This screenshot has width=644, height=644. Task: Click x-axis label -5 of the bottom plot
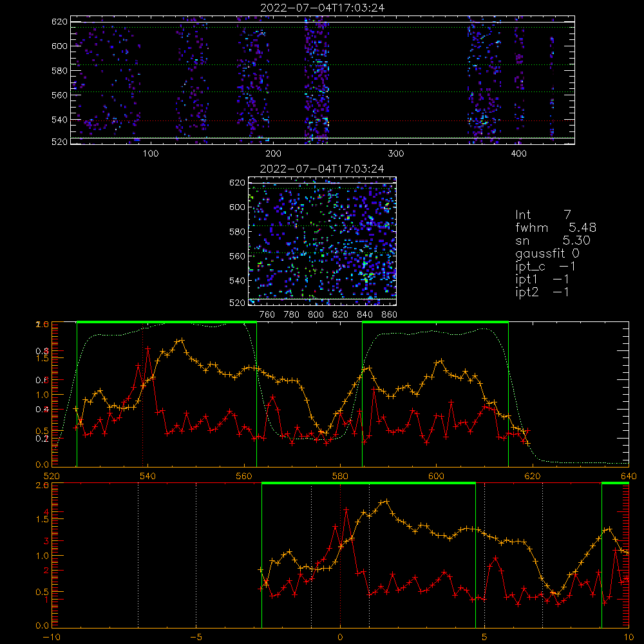tap(196, 638)
